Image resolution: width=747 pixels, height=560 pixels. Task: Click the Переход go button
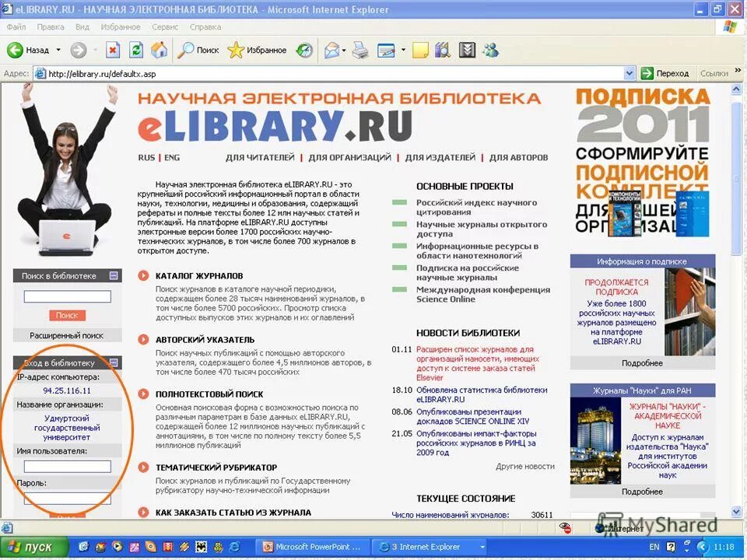(x=665, y=73)
